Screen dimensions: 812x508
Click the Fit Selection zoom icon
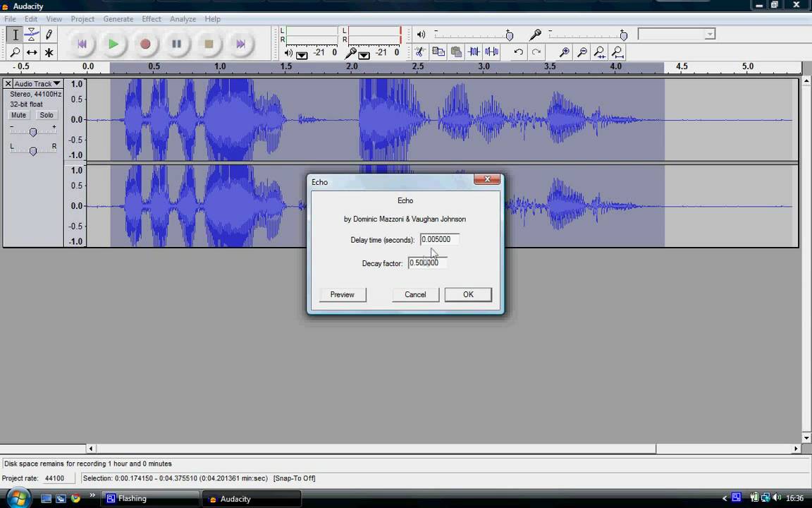tap(600, 52)
